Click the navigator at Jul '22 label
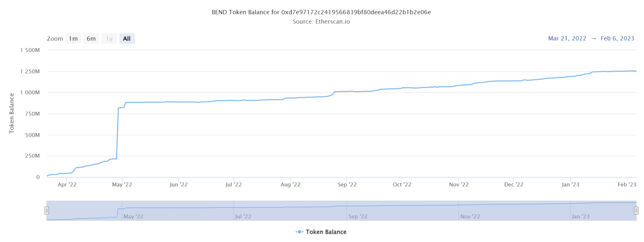This screenshot has height=242, width=644. click(x=243, y=217)
